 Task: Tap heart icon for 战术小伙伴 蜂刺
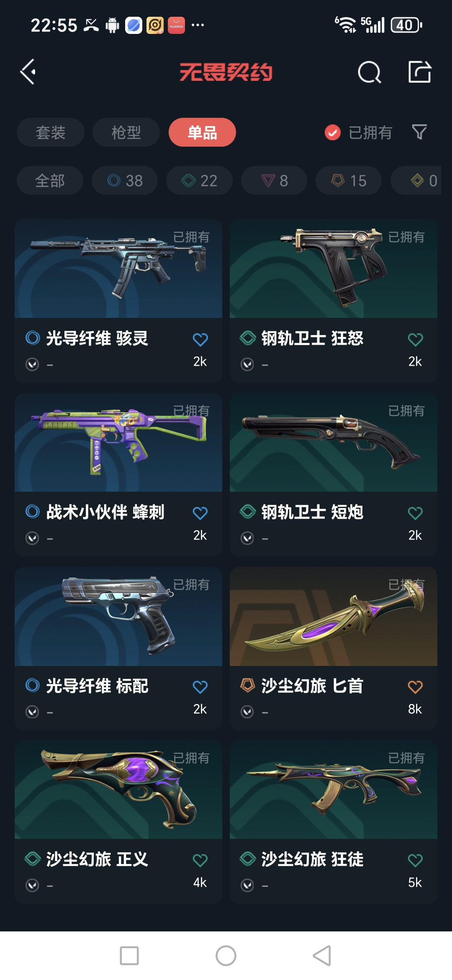tap(200, 513)
